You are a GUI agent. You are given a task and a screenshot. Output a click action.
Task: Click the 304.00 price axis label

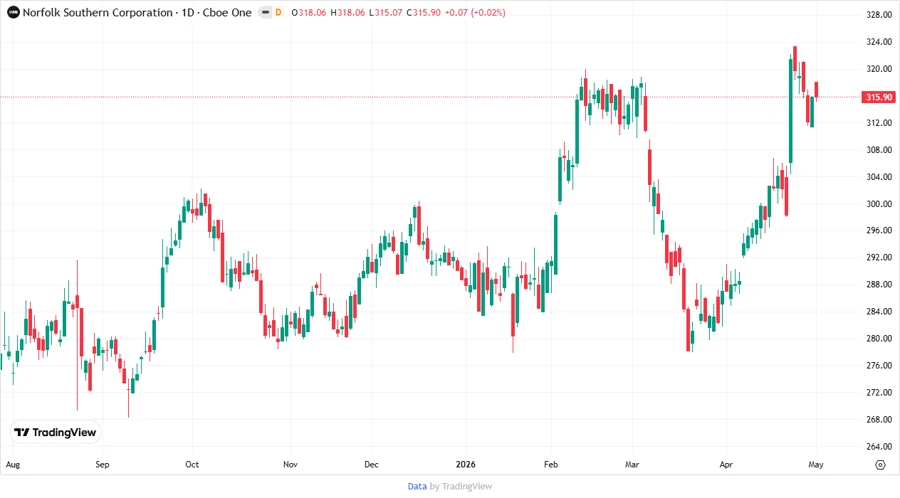coord(879,177)
